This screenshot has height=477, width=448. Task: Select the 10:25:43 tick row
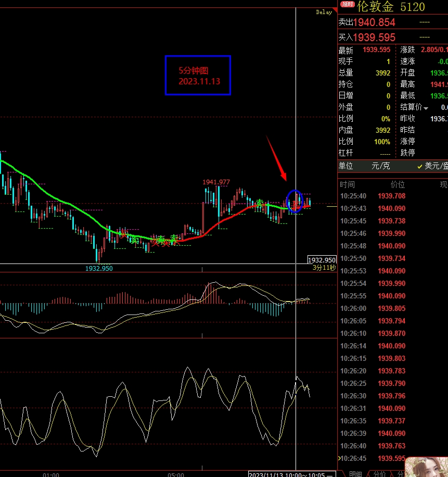tap(392, 208)
